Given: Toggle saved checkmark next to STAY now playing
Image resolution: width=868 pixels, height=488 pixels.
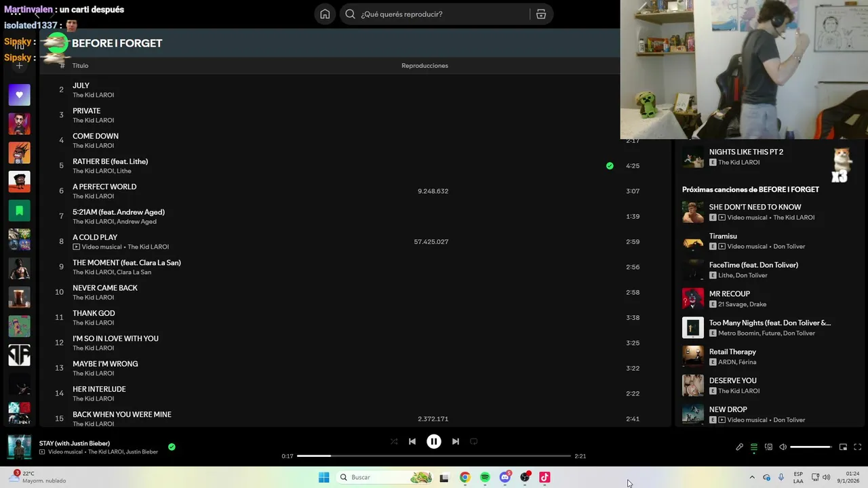Looking at the screenshot, I should (172, 447).
